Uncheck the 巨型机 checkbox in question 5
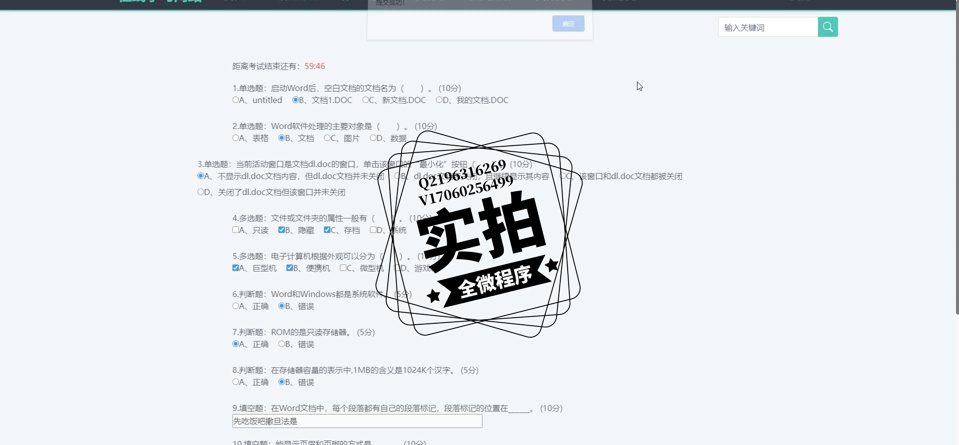This screenshot has height=445, width=959. point(236,268)
